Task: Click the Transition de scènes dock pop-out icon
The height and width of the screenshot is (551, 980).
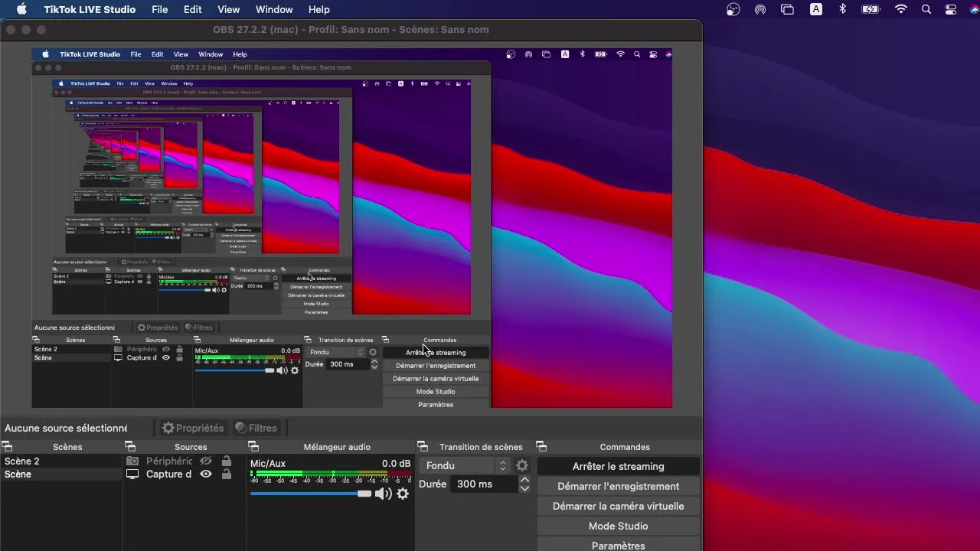Action: tap(422, 447)
